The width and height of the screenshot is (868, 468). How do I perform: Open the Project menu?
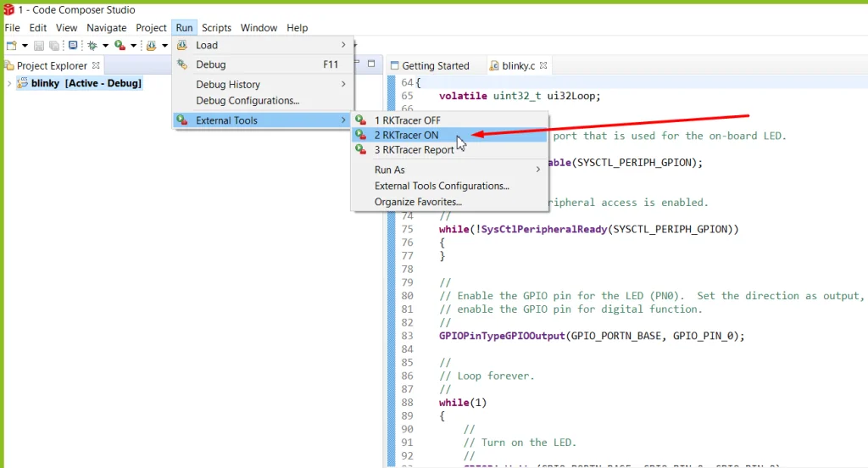tap(151, 28)
